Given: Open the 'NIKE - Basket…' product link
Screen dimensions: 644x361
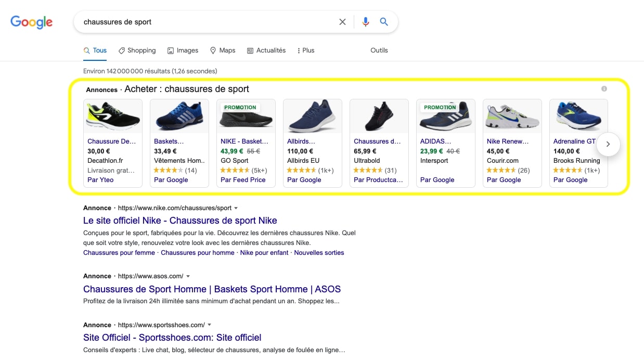Looking at the screenshot, I should tap(244, 141).
